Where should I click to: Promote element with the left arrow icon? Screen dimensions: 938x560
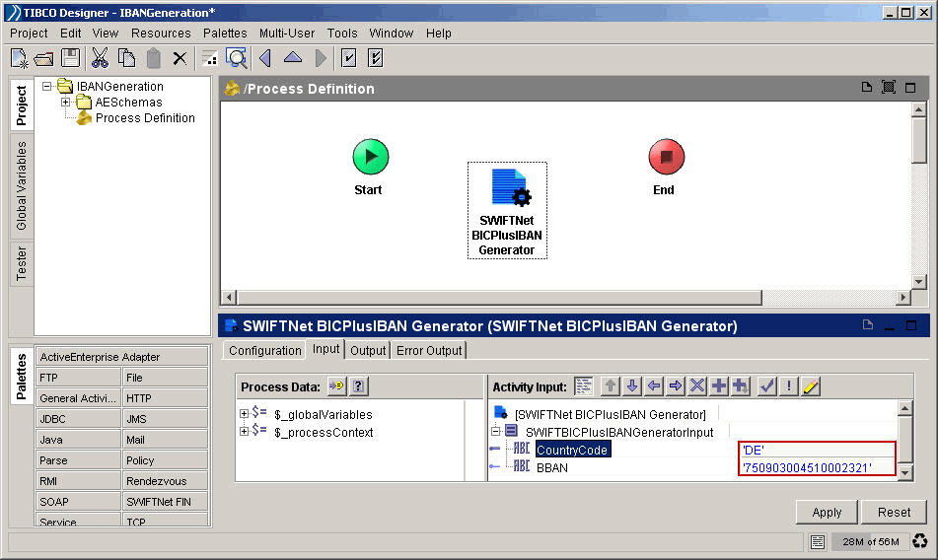[x=654, y=386]
